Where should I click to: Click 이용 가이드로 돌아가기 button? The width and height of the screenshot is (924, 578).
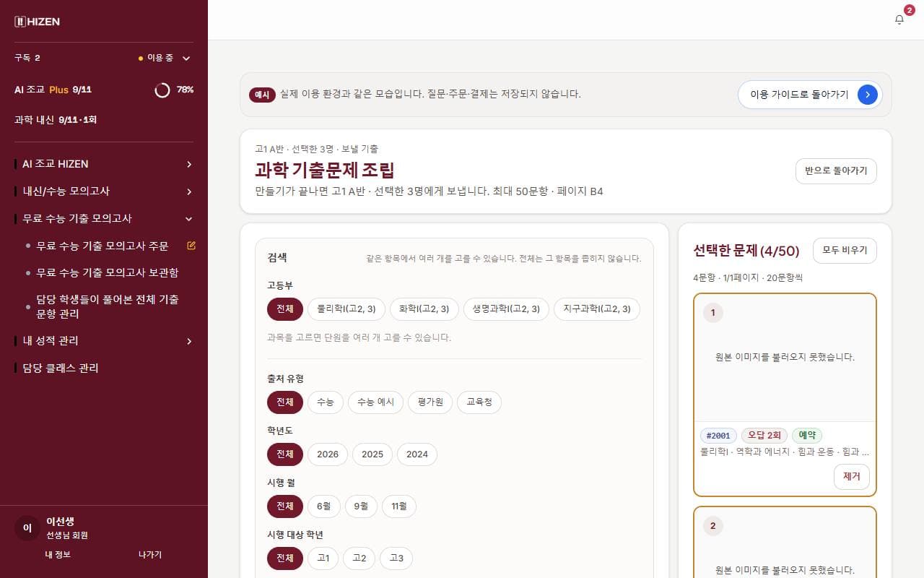coord(810,95)
